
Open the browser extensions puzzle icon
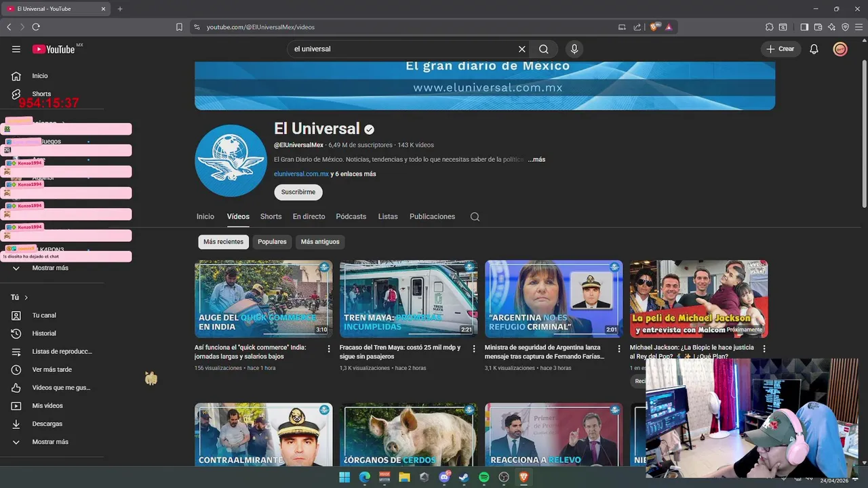tap(769, 27)
